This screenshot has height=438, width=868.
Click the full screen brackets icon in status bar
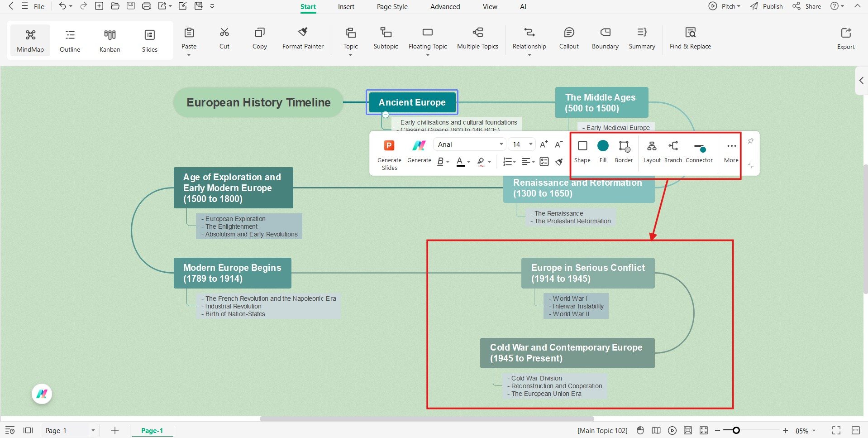tap(836, 430)
